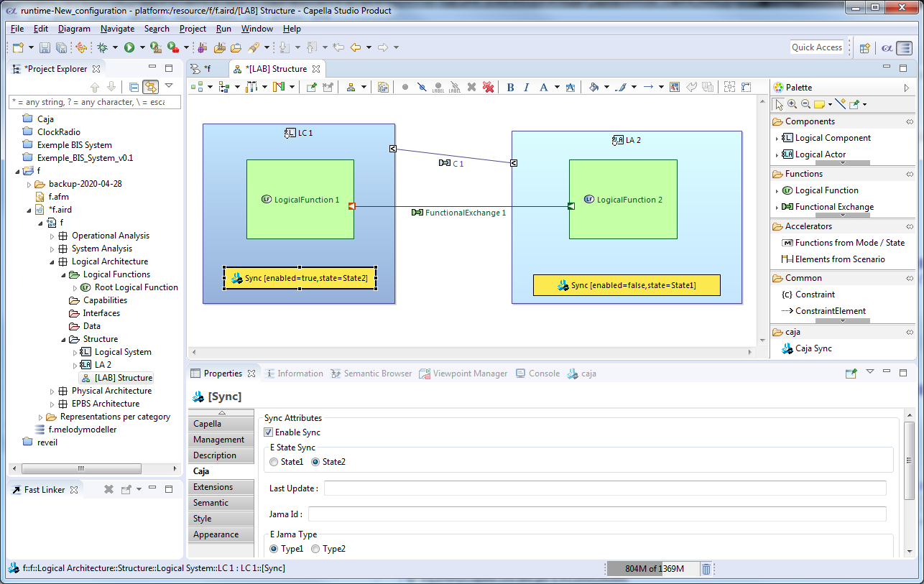Click the heap memory status bar
This screenshot has width=924, height=584.
tap(653, 569)
